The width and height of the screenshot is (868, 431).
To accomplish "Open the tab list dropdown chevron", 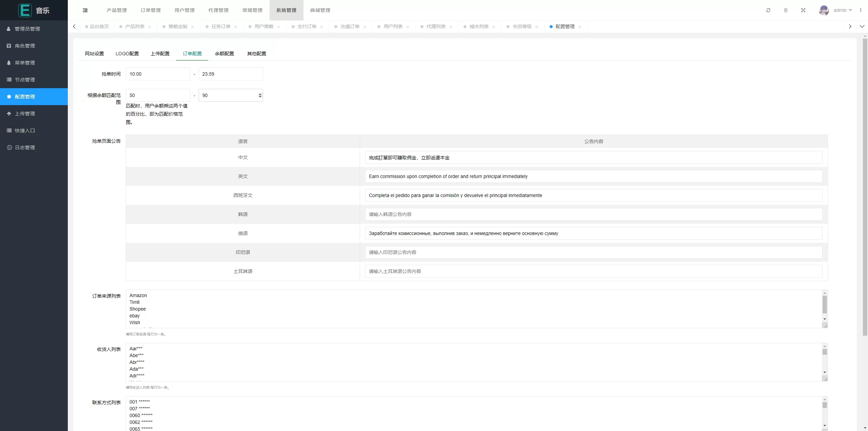I will click(x=862, y=26).
